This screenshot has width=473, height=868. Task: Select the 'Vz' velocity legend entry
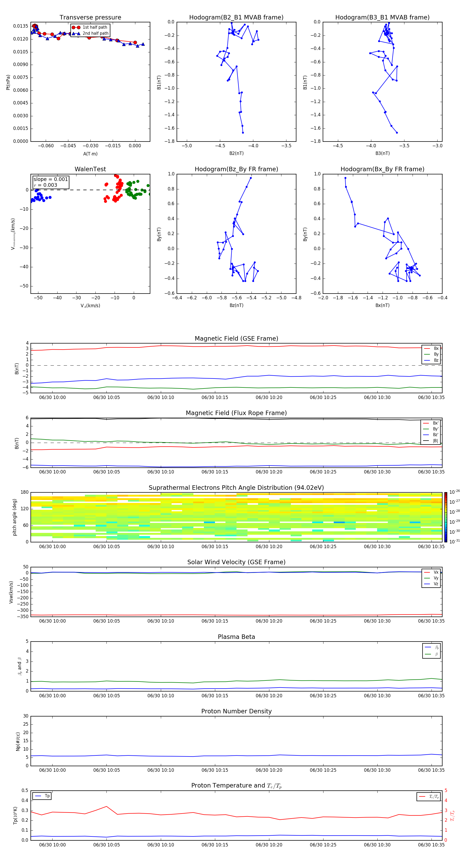click(431, 584)
